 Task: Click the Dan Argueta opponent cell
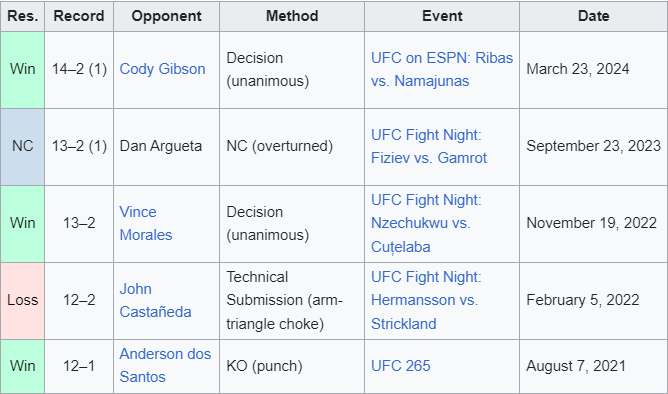(166, 147)
